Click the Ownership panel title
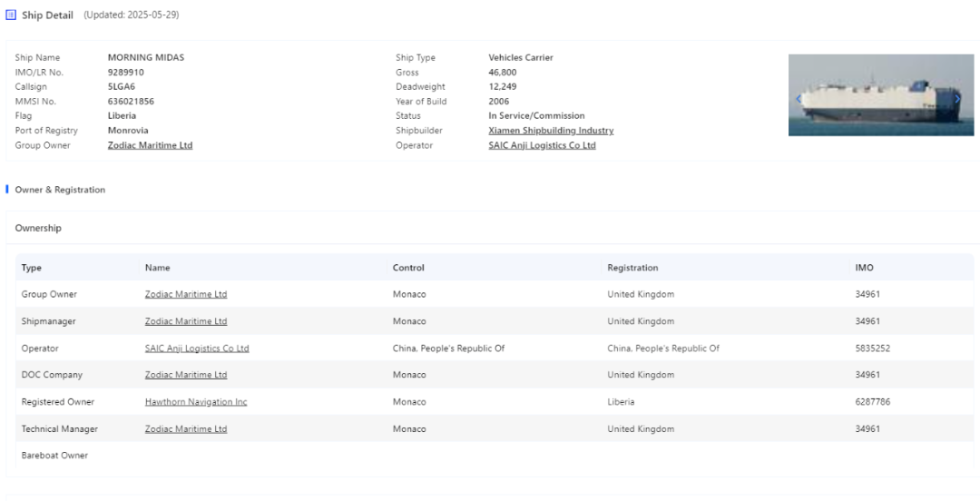Viewport: 980px width, 501px height. click(x=38, y=229)
